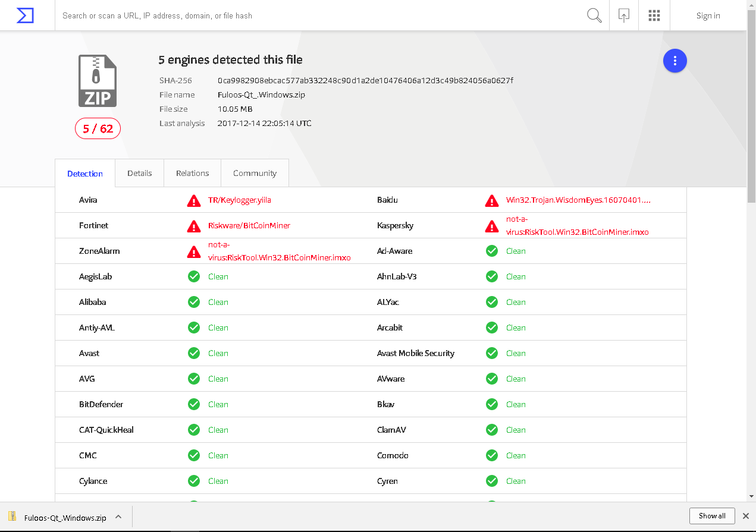Click the Bkav engine name
The height and width of the screenshot is (532, 756).
[385, 404]
